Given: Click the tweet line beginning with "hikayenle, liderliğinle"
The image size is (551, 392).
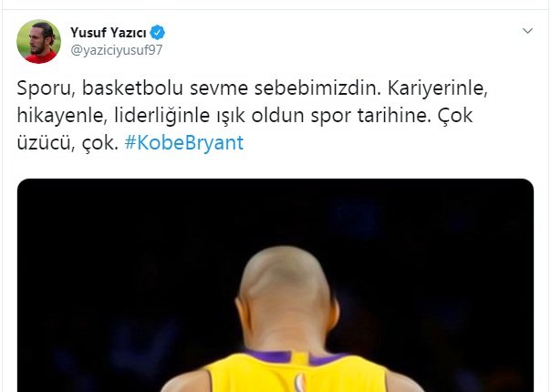Looking at the screenshot, I should (244, 115).
